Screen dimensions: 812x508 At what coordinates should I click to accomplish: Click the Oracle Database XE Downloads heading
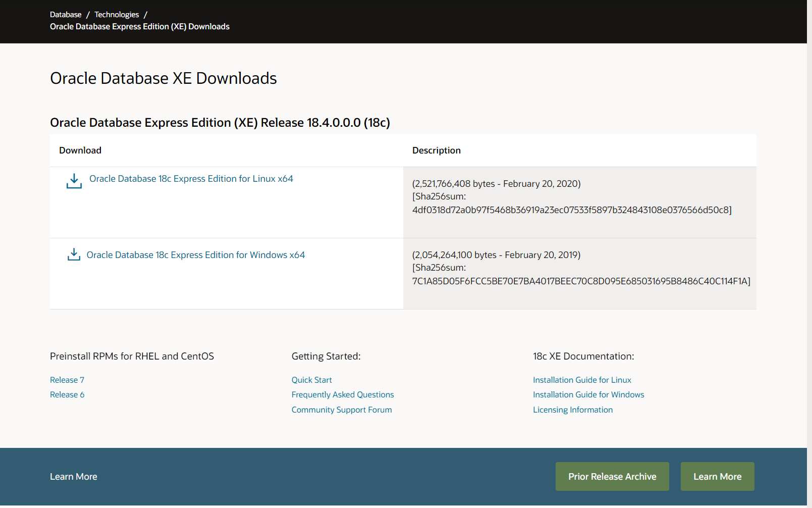[164, 78]
